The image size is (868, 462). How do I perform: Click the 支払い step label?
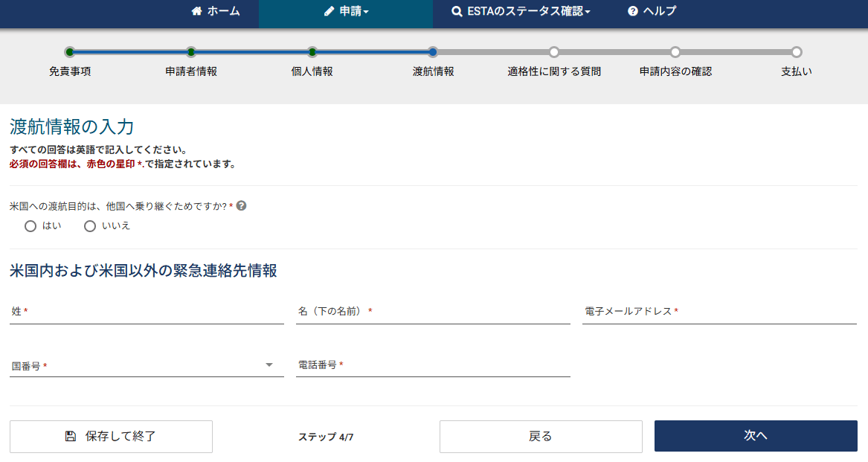797,71
